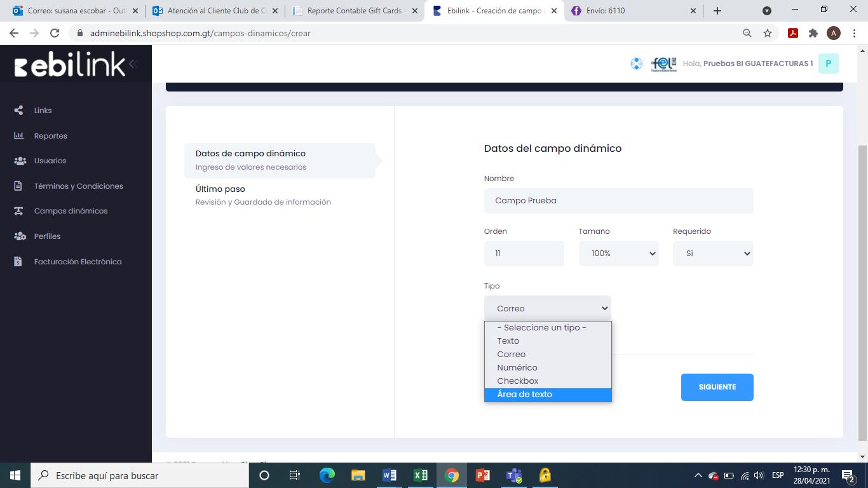This screenshot has width=868, height=488.
Task: Select Área de texto option
Action: 548,395
